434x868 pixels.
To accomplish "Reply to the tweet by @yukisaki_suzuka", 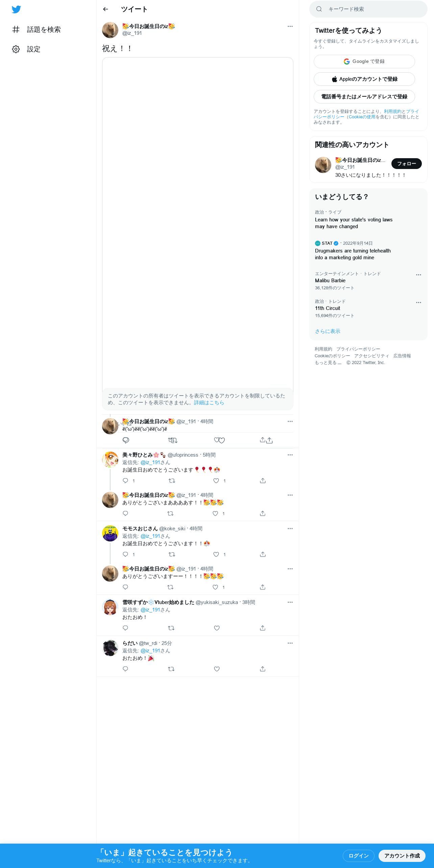I will 125,628.
